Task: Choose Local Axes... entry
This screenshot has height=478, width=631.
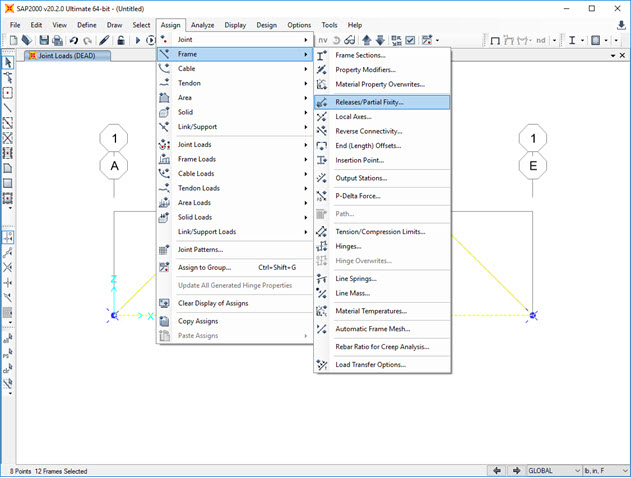Action: [x=382, y=117]
